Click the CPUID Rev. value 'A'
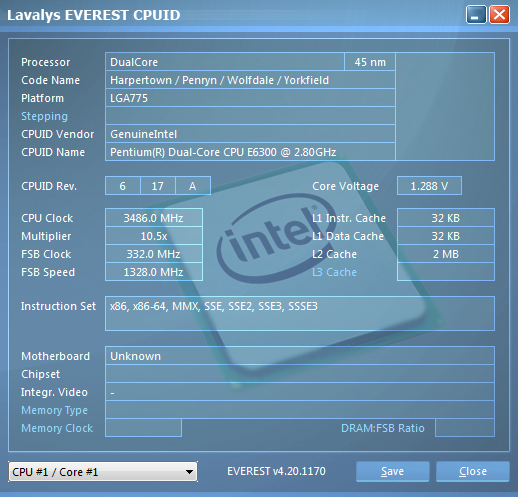The height and width of the screenshot is (497, 518). coord(193,186)
